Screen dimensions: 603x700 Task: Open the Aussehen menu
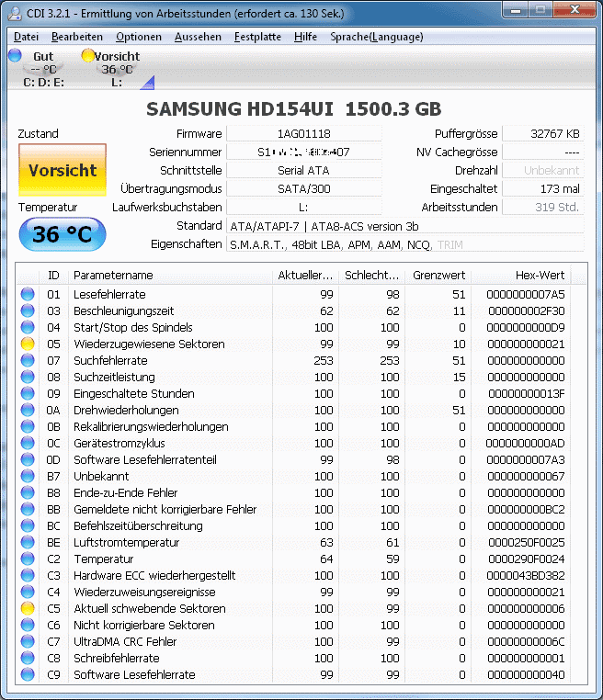point(198,37)
